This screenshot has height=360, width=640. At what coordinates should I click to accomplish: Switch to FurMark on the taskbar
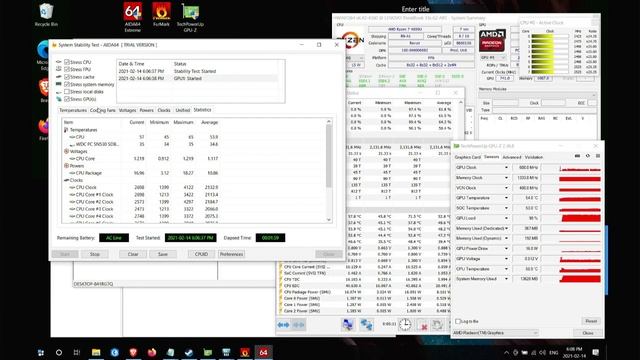tap(245, 352)
